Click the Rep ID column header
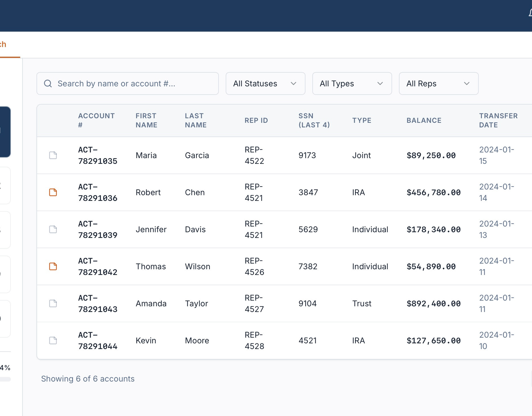This screenshot has width=532, height=416. click(x=256, y=121)
